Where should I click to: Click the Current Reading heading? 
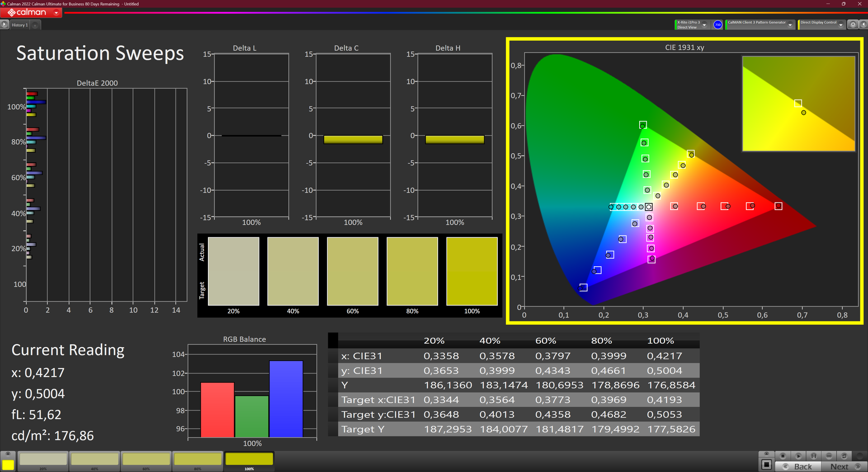tap(68, 350)
